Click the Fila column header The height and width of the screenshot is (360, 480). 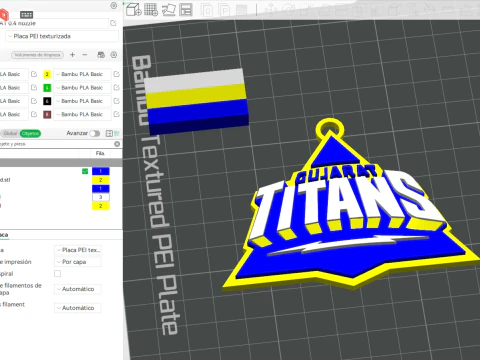[x=100, y=153]
